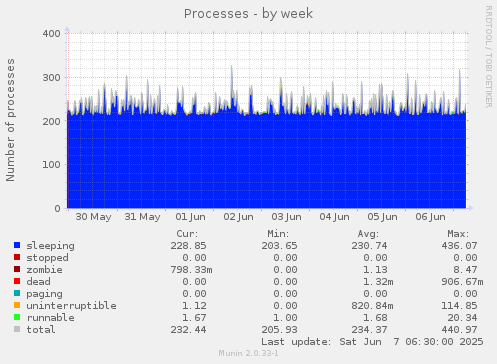Click the 'Last update' timestamp line
This screenshot has height=364, width=497.
[372, 342]
